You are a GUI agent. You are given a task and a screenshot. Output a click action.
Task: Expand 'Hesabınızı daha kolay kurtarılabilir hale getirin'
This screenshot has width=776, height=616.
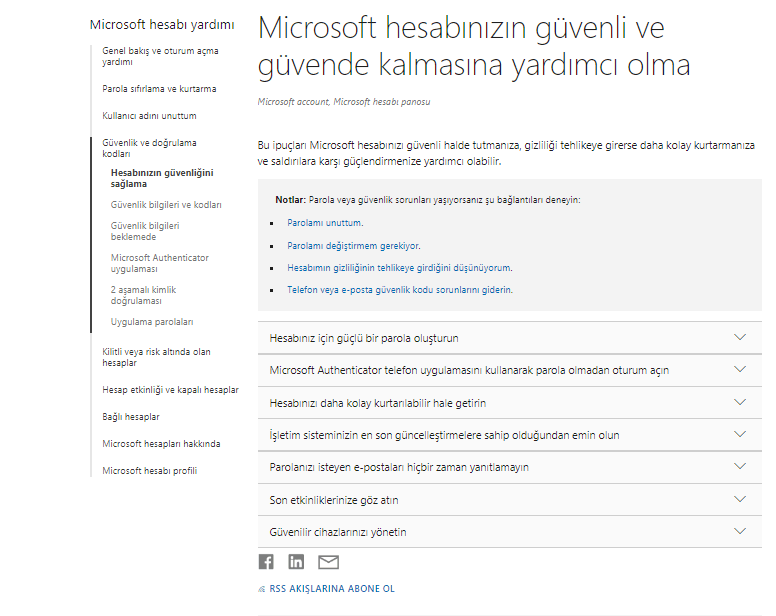740,402
